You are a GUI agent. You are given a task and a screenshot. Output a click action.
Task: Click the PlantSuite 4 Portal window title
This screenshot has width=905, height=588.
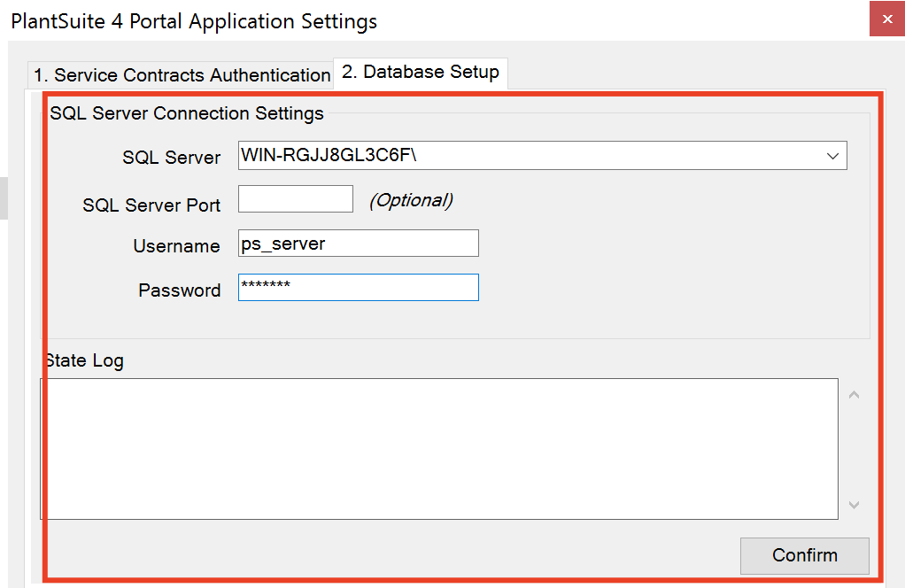[194, 20]
